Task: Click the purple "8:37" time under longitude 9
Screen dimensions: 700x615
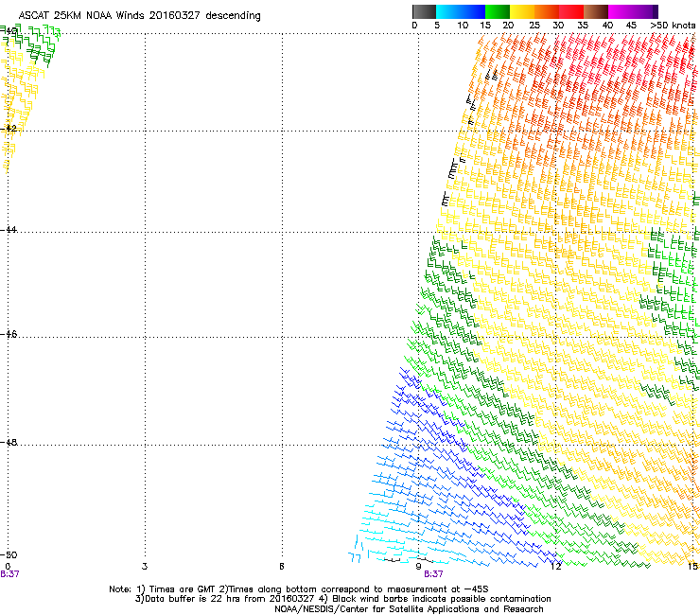Action: coord(433,574)
